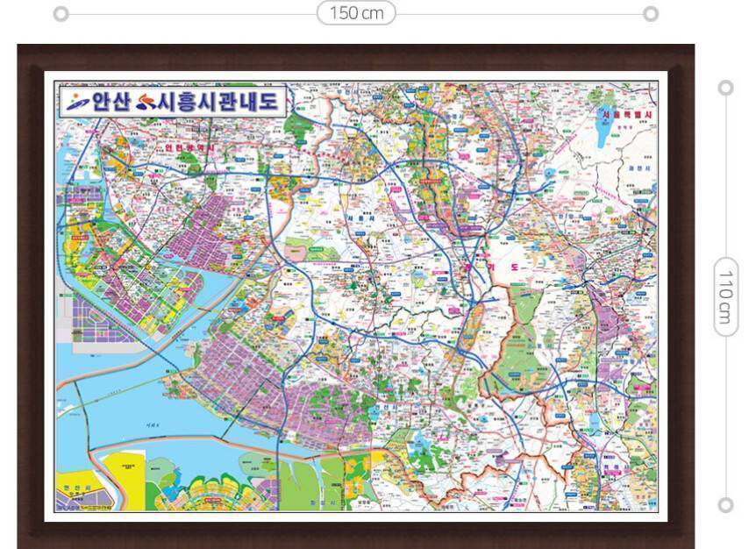Click the Ansan city logo in map title
The height and width of the screenshot is (549, 756).
pyautogui.click(x=78, y=101)
